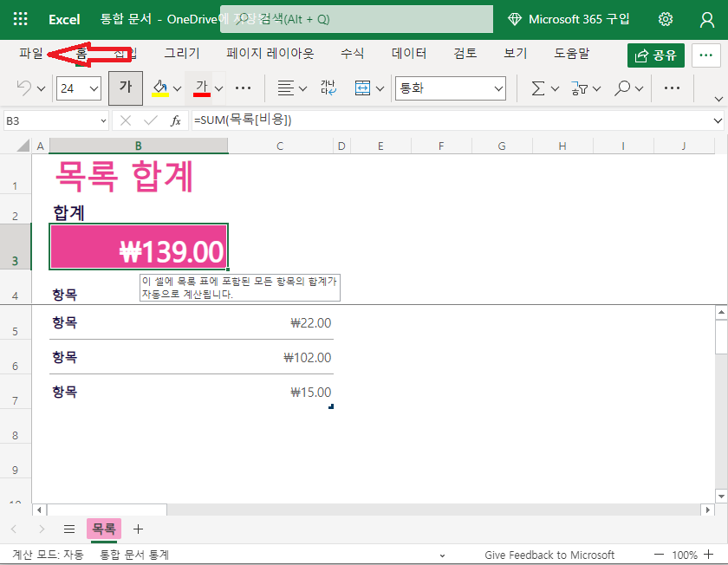The height and width of the screenshot is (565, 728).
Task: Select the Find magnifier icon
Action: click(621, 88)
